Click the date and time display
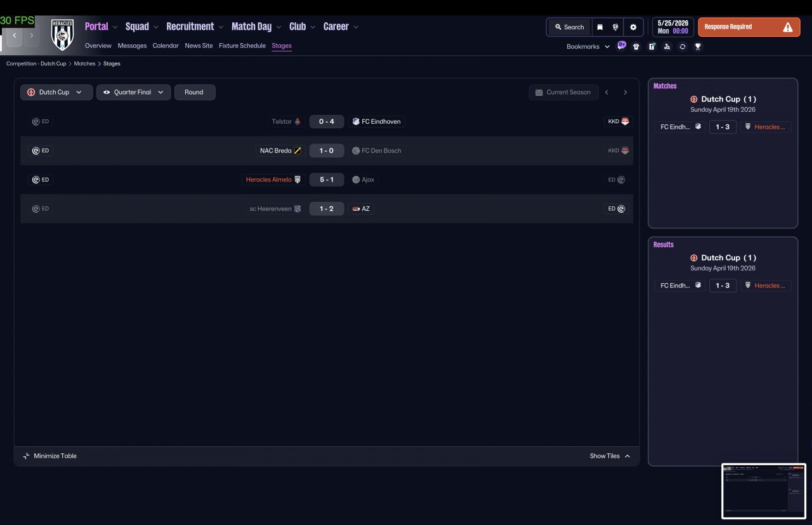Viewport: 812px width, 525px height. (x=672, y=27)
